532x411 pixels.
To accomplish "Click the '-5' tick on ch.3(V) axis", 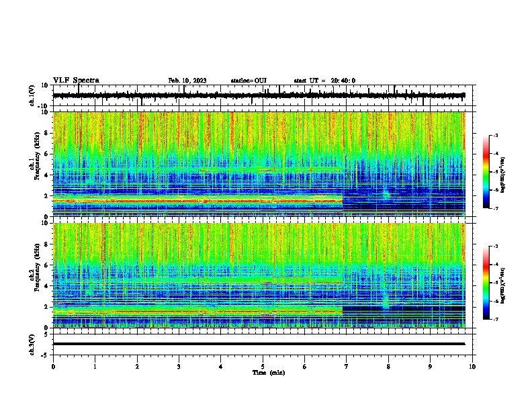I will pos(45,355).
